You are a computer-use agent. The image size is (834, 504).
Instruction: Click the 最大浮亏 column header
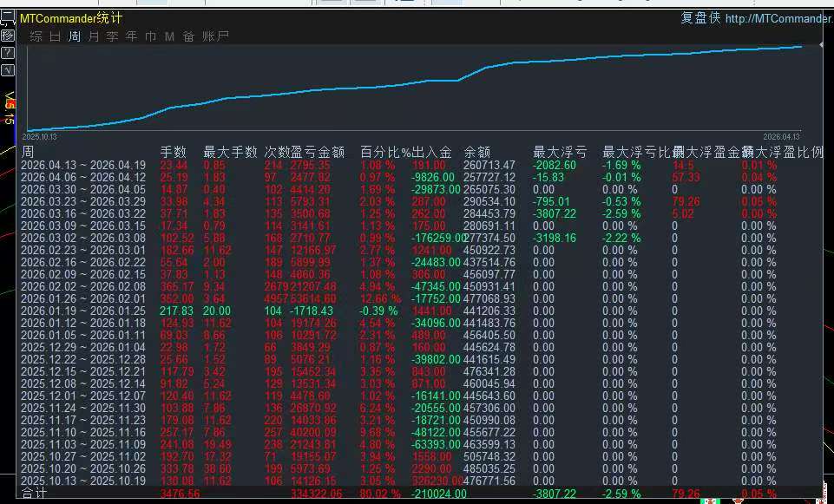pos(554,152)
